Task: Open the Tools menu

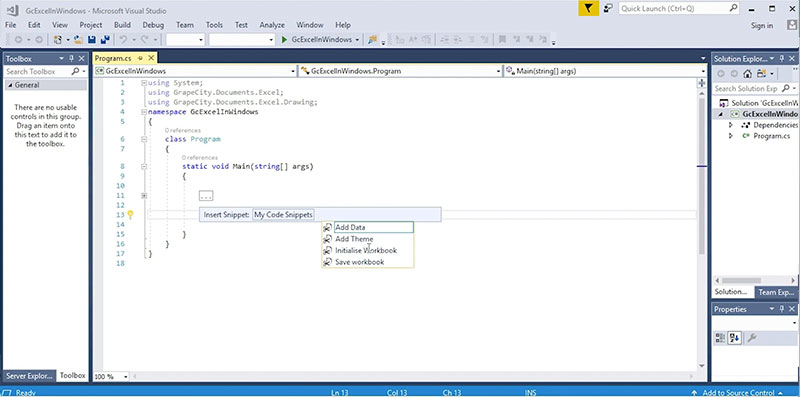Action: pyautogui.click(x=214, y=25)
